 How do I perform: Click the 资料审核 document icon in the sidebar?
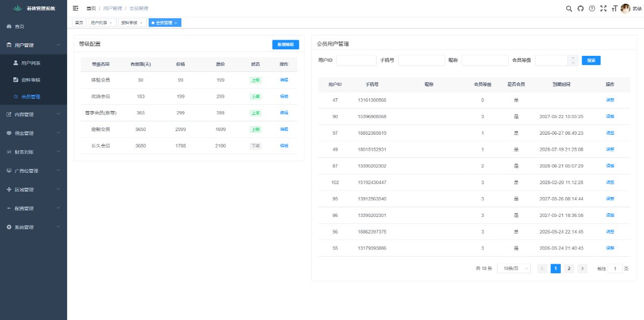16,79
